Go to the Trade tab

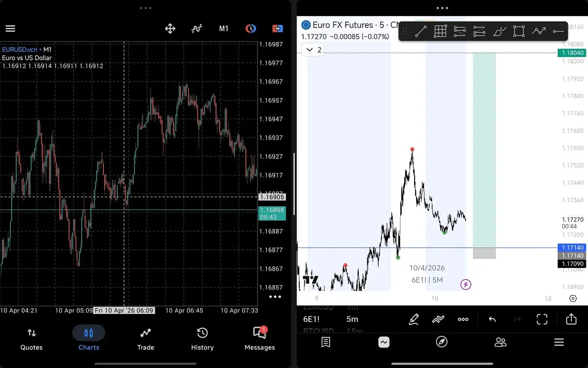[x=146, y=340]
